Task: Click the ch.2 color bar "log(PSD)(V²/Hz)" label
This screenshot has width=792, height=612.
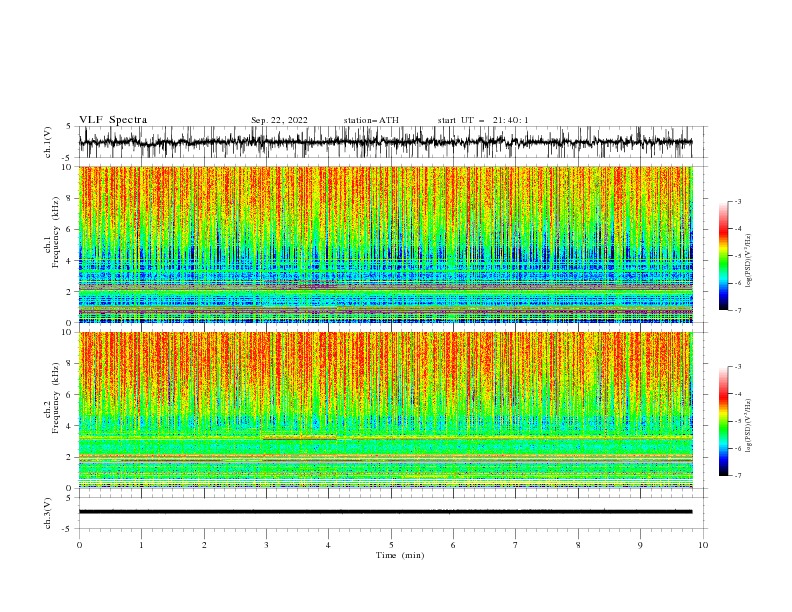Action: [748, 425]
